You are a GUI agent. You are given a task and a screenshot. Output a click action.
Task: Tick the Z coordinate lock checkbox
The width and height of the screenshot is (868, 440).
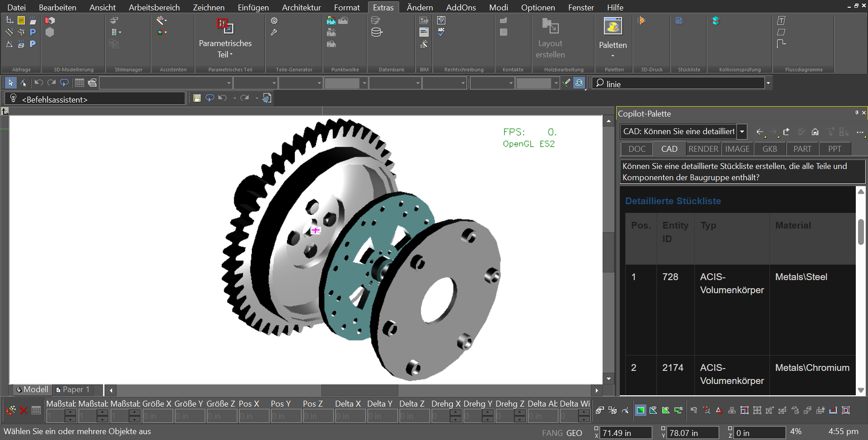[x=730, y=429]
